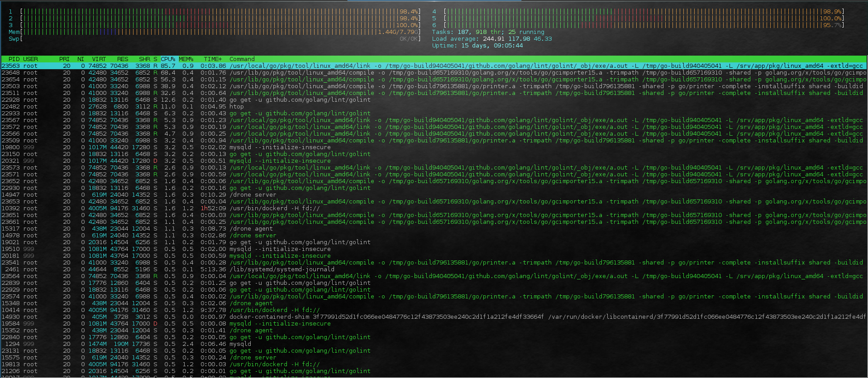Screen dimensions: 868x378
Task: Sort processes by the PID column header
Action: pos(14,59)
